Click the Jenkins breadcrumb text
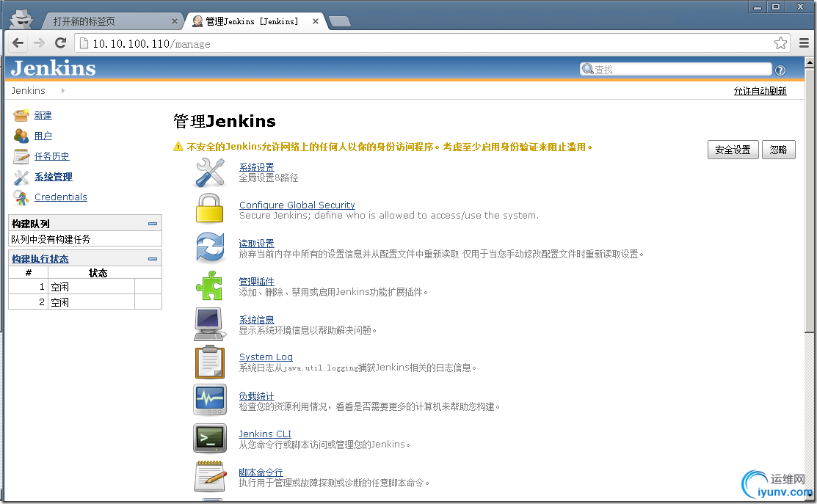Viewport: 817px width, 504px height. click(28, 90)
